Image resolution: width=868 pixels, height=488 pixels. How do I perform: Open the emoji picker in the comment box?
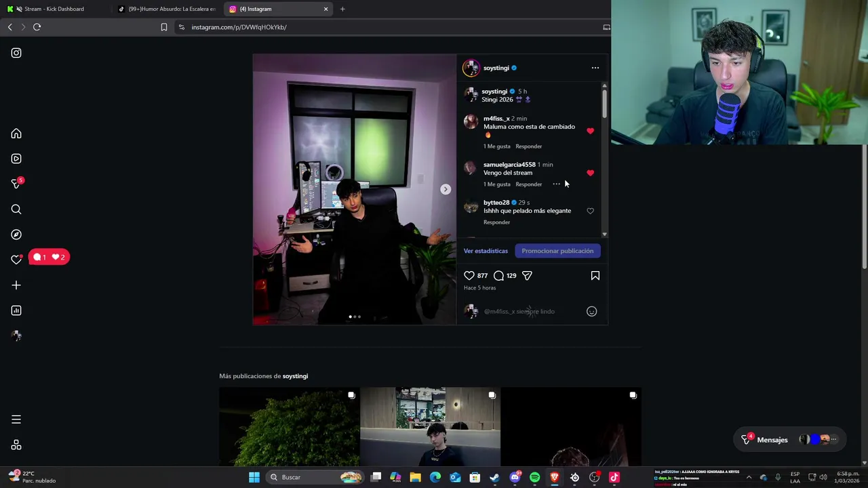click(591, 311)
